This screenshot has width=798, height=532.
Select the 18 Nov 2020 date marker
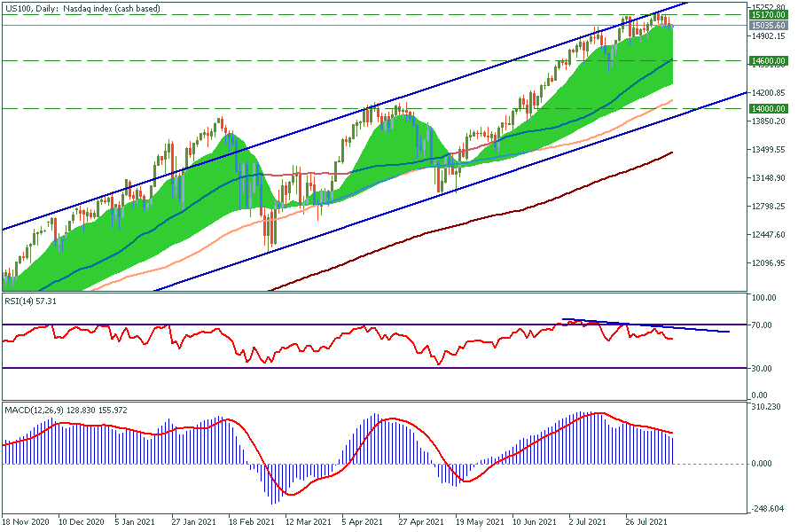27,522
